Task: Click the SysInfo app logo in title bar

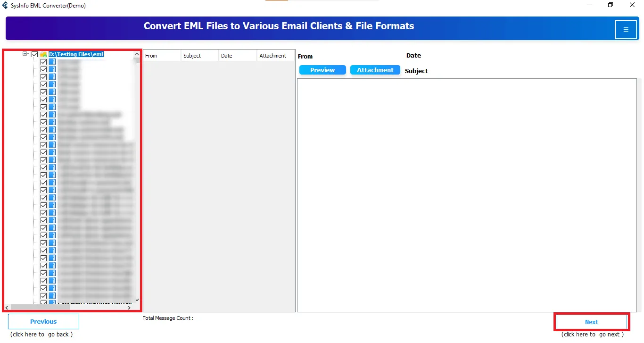Action: [5, 6]
